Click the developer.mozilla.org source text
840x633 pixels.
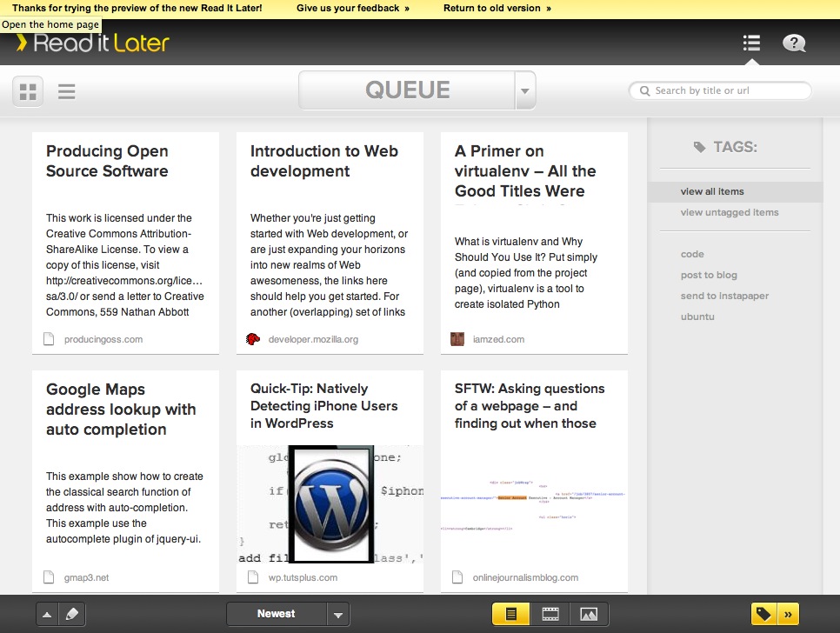click(x=313, y=339)
